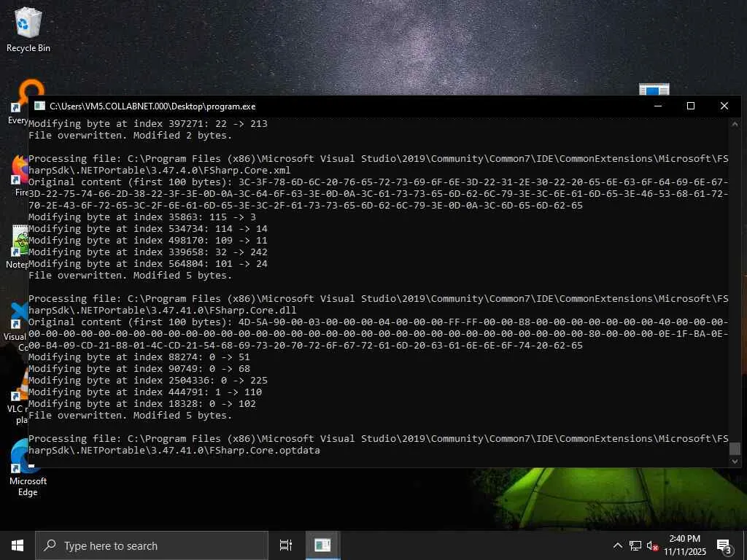Click the line 'Modifying byte at index 444791: 1 -> 110'

[145, 392]
